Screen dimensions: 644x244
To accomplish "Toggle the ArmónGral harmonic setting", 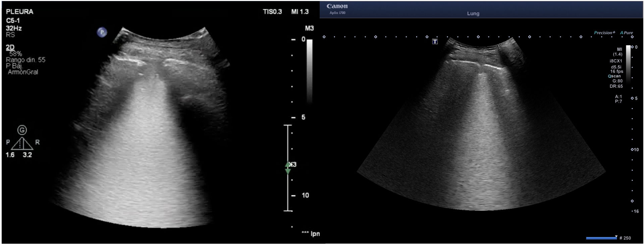I will [x=23, y=72].
